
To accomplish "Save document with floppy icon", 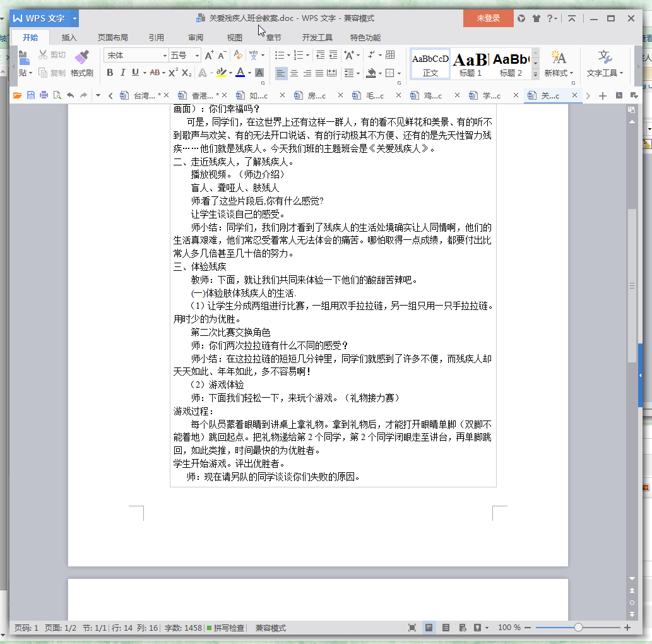I will point(31,95).
